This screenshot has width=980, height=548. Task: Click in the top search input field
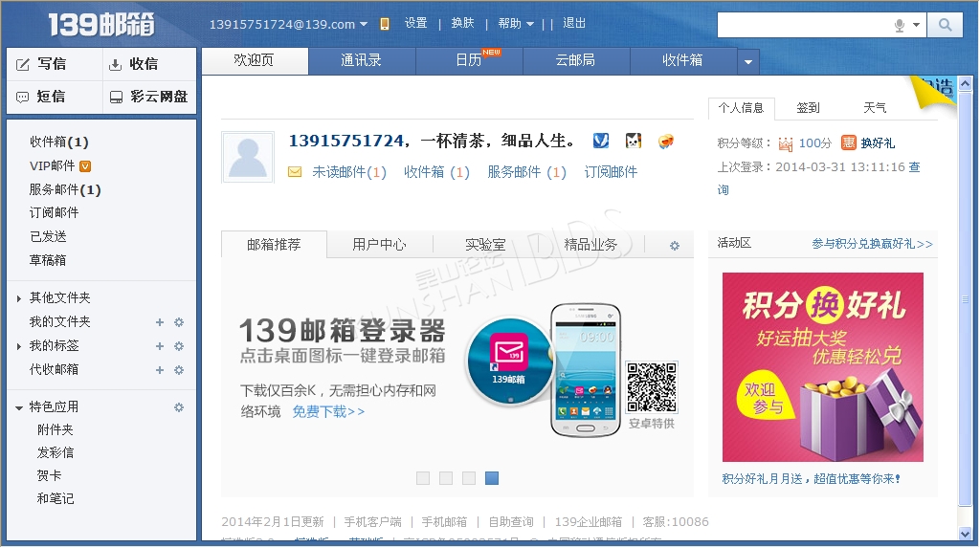[804, 26]
